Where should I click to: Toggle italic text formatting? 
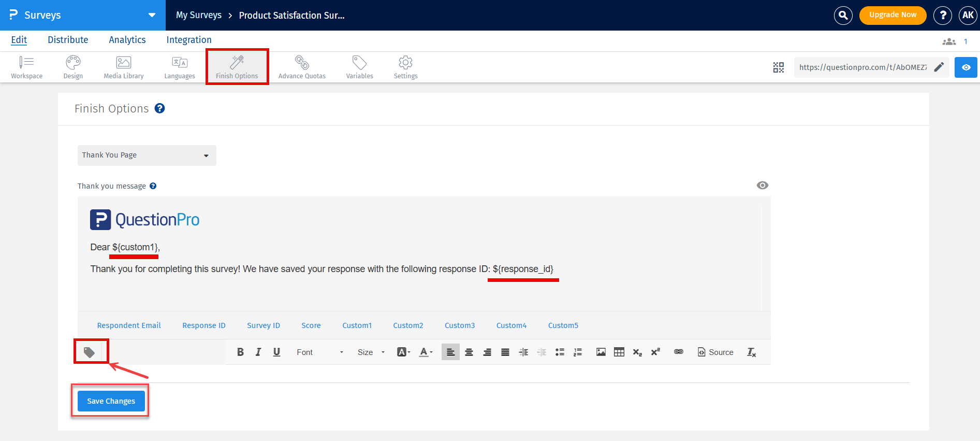pos(258,352)
